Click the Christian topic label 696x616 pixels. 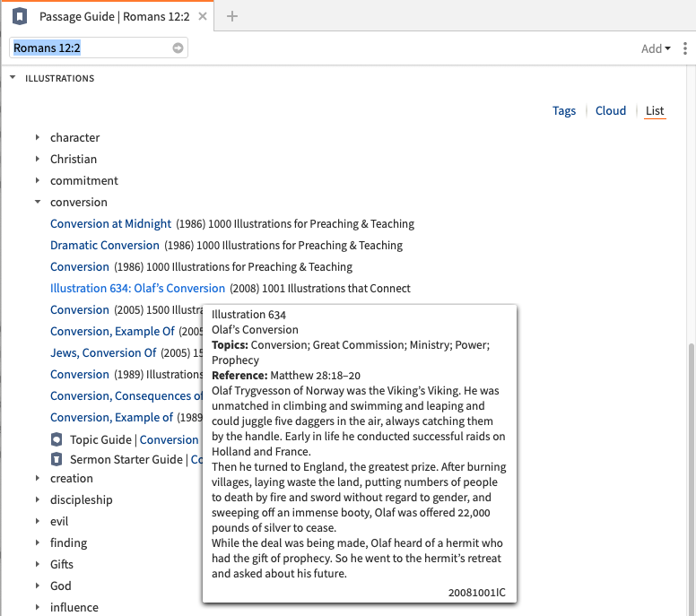coord(74,159)
